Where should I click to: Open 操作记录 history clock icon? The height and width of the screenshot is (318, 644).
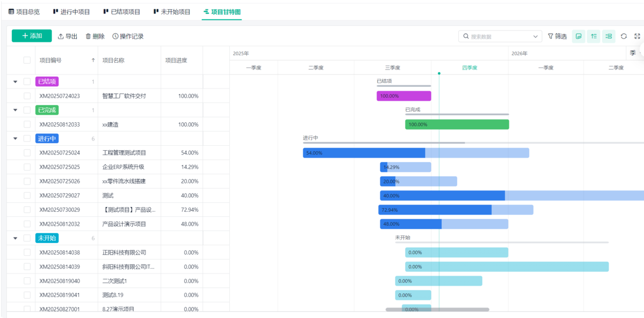(x=115, y=36)
